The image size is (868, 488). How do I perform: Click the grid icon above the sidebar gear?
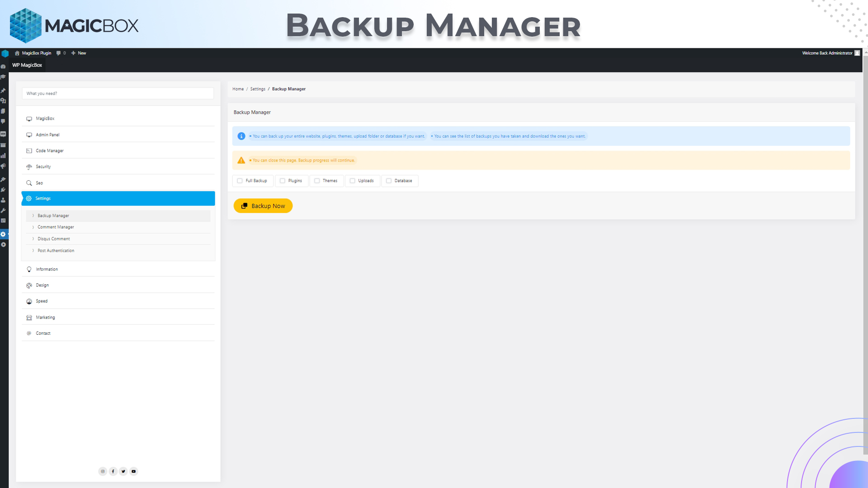3,221
